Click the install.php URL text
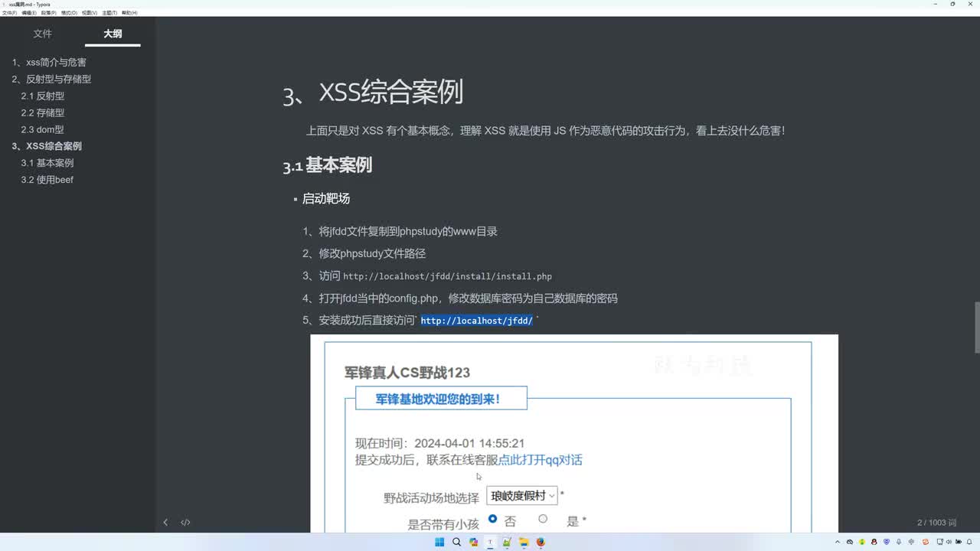Viewport: 980px width, 551px height. click(447, 276)
